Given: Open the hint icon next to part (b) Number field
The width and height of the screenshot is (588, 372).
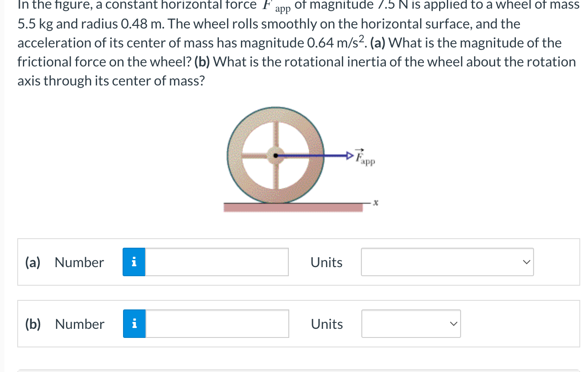Looking at the screenshot, I should click(134, 323).
